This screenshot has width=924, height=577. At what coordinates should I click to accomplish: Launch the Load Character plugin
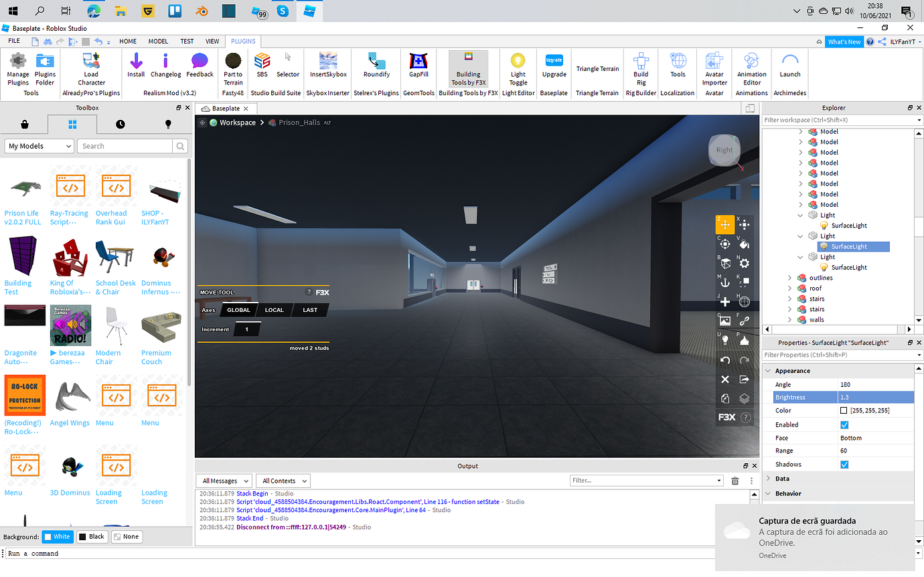pyautogui.click(x=91, y=70)
